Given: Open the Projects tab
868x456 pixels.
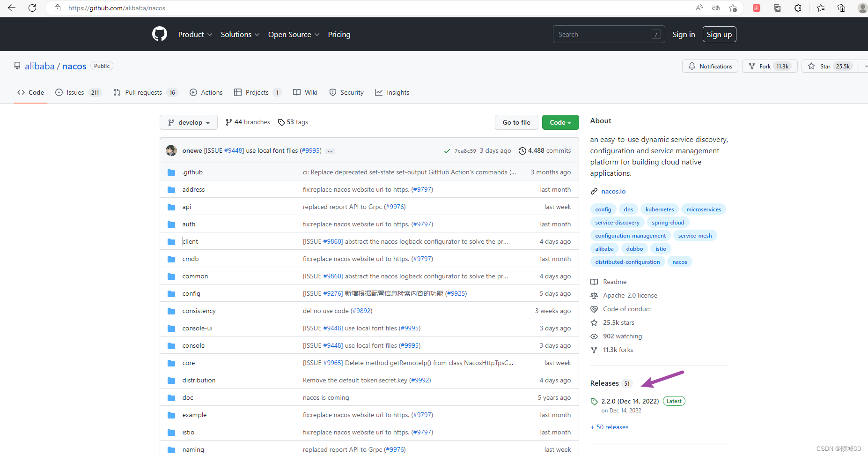Looking at the screenshot, I should 257,92.
